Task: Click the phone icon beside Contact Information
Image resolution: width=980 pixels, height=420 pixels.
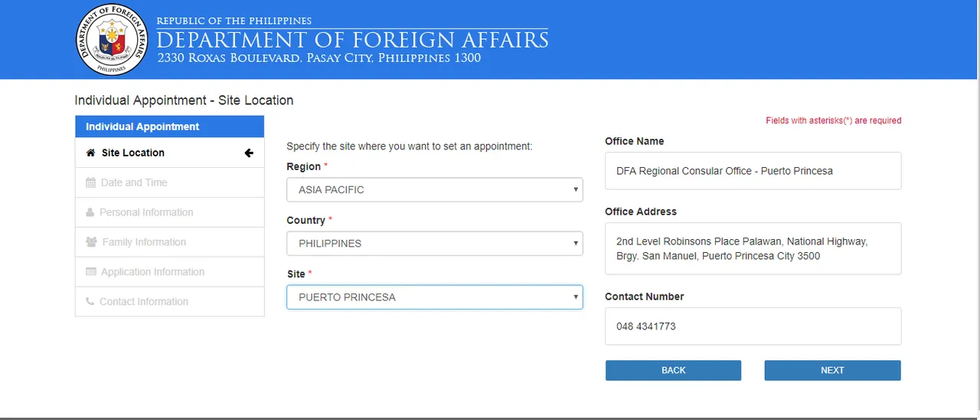Action: pos(90,302)
